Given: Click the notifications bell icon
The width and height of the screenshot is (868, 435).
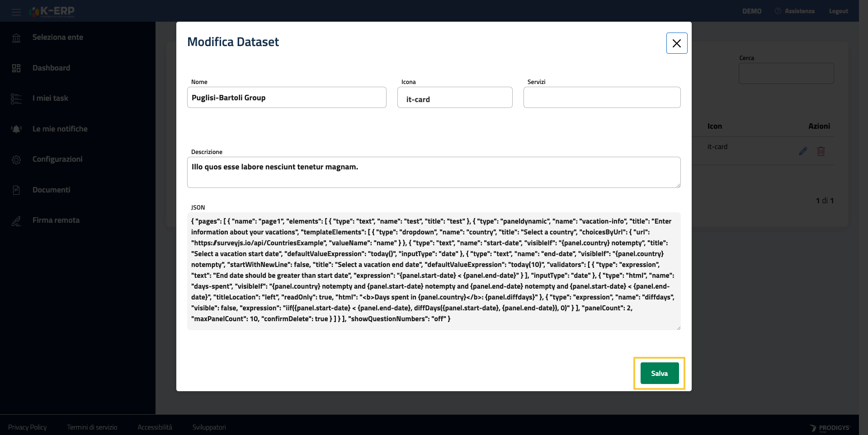Looking at the screenshot, I should (16, 129).
